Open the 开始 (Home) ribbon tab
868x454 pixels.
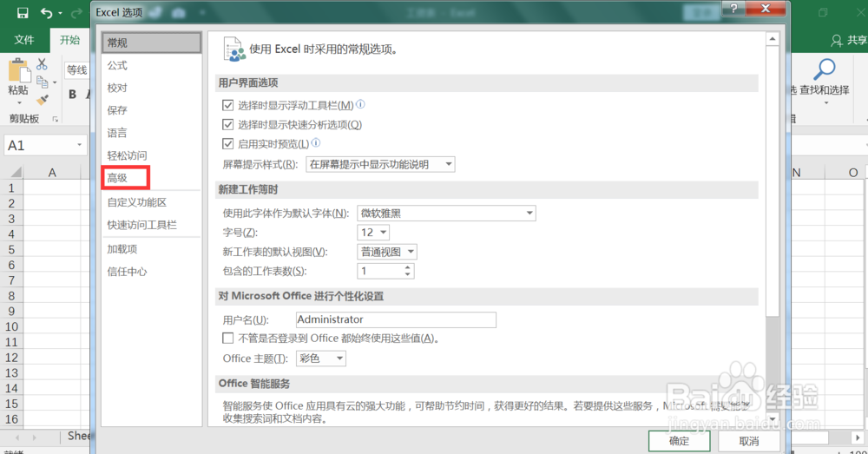coord(69,40)
